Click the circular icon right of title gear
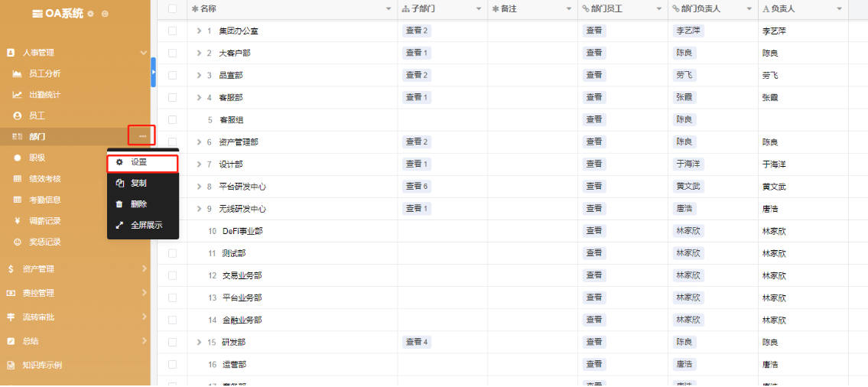 105,13
